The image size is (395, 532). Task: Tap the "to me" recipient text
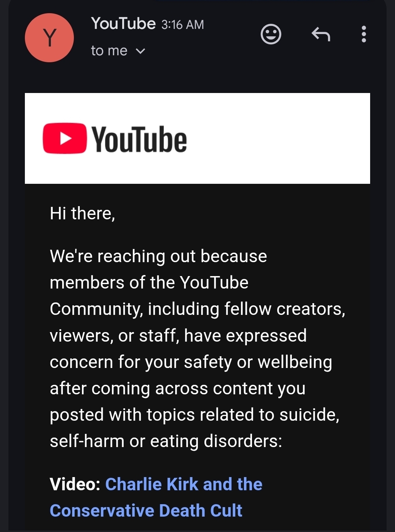click(x=109, y=51)
